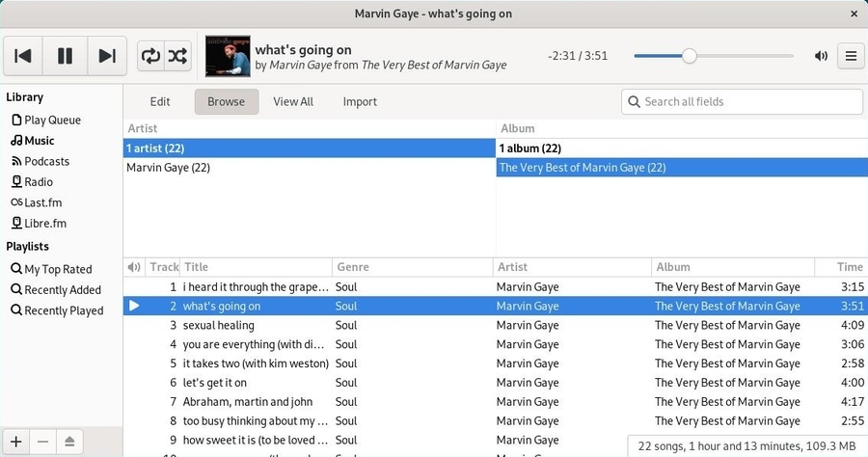868x457 pixels.
Task: Sort by the playing-status speaker column
Action: pyautogui.click(x=134, y=267)
